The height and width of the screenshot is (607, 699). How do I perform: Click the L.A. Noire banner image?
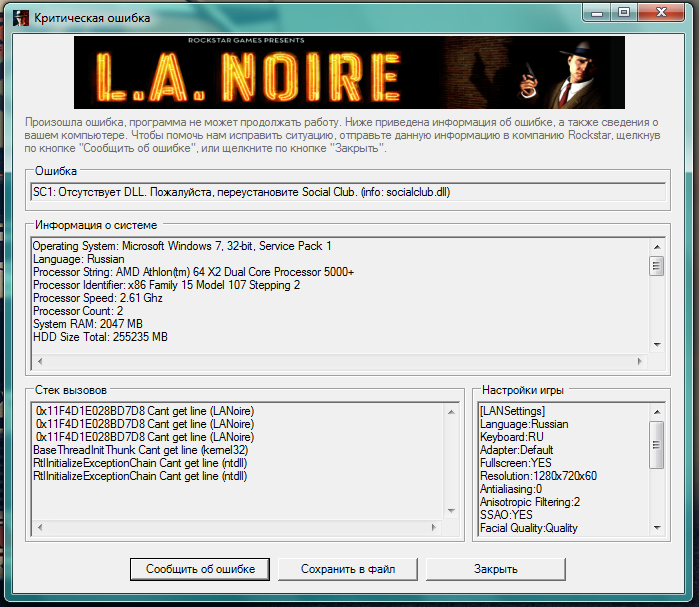point(349,72)
